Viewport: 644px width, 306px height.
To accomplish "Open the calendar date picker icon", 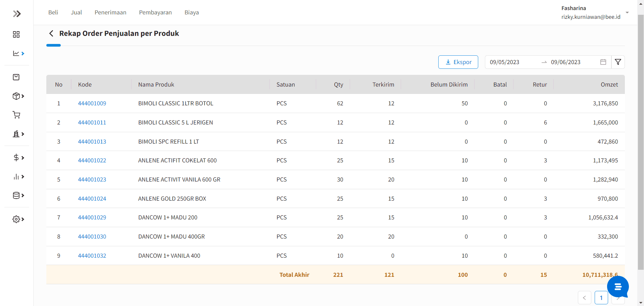I will click(603, 62).
